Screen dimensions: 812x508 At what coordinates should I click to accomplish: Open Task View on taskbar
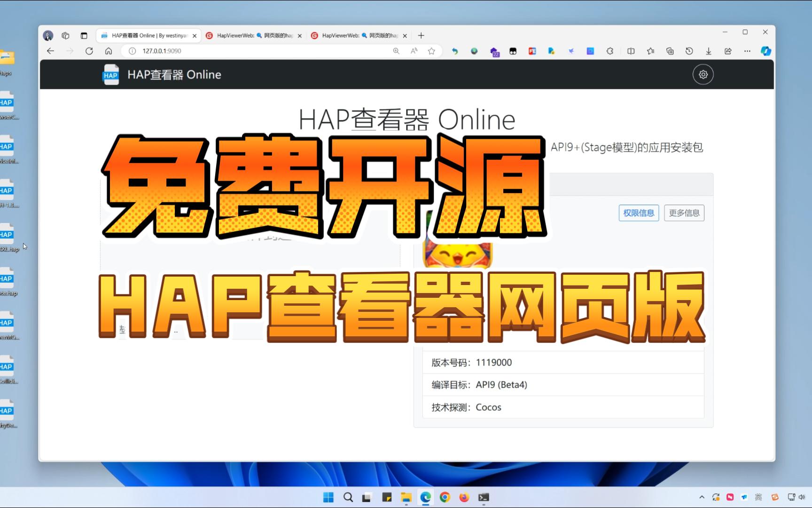click(x=367, y=497)
